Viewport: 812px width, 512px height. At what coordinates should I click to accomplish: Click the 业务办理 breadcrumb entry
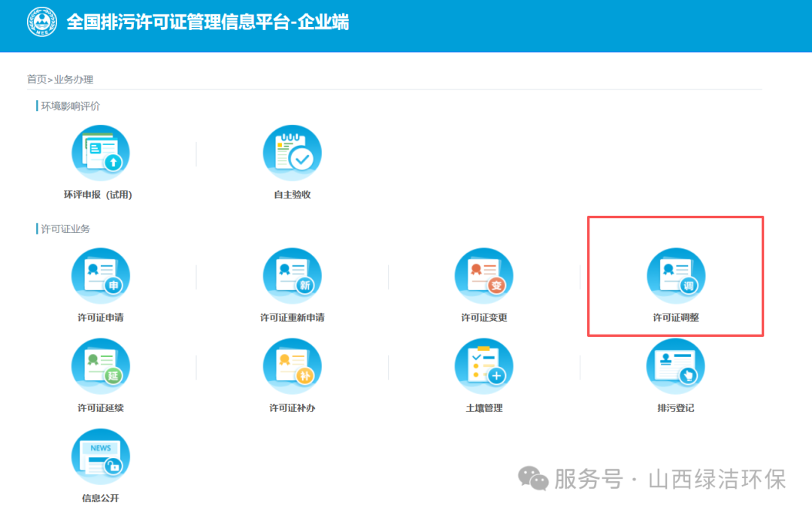click(x=68, y=79)
